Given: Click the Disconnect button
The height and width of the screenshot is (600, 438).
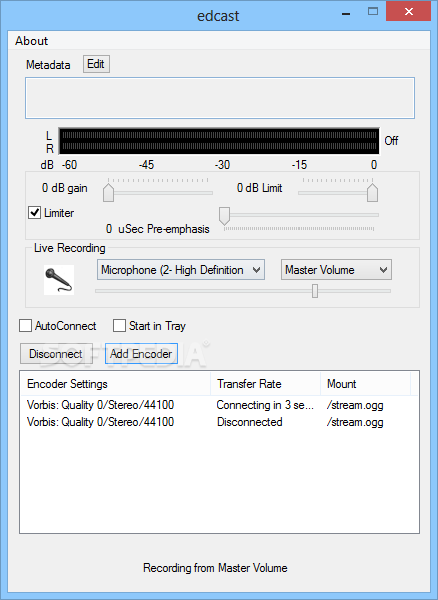Looking at the screenshot, I should 56,354.
